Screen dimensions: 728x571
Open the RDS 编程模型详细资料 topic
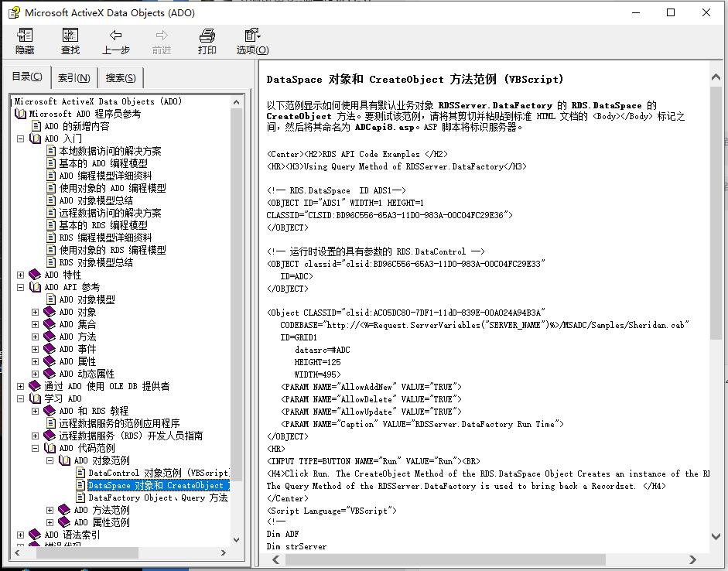pos(105,238)
